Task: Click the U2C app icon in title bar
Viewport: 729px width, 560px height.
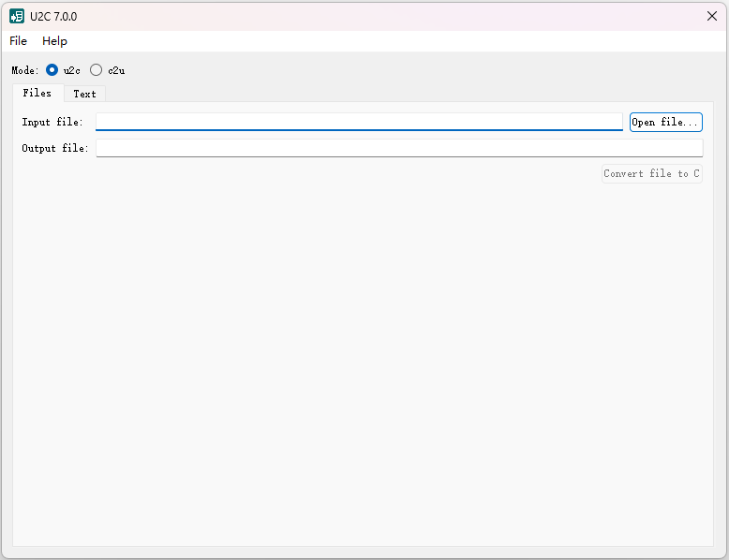Action: click(17, 16)
